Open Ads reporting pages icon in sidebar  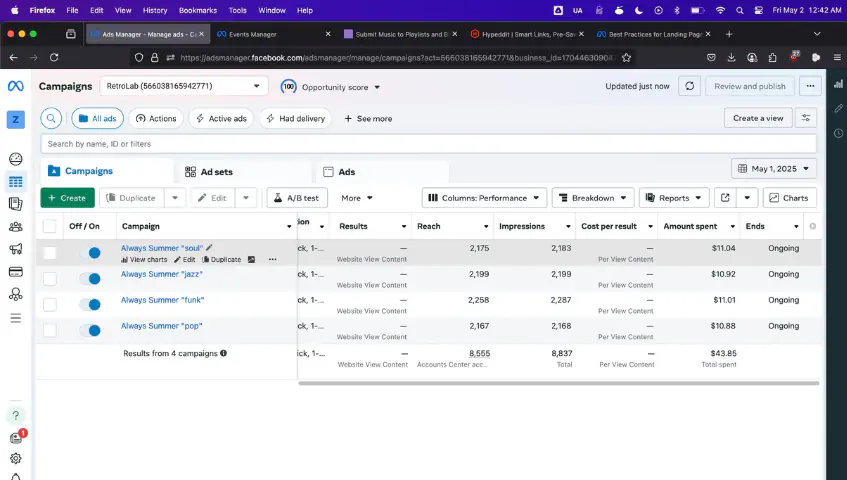point(16,204)
